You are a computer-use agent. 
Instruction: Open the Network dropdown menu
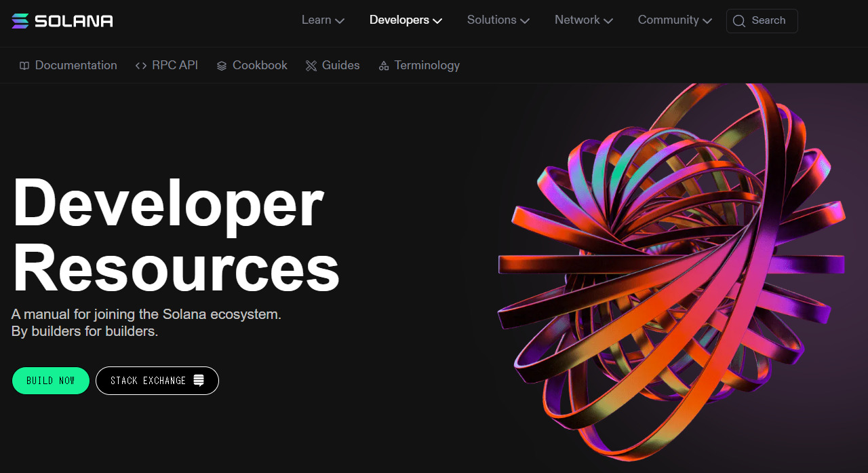point(583,20)
